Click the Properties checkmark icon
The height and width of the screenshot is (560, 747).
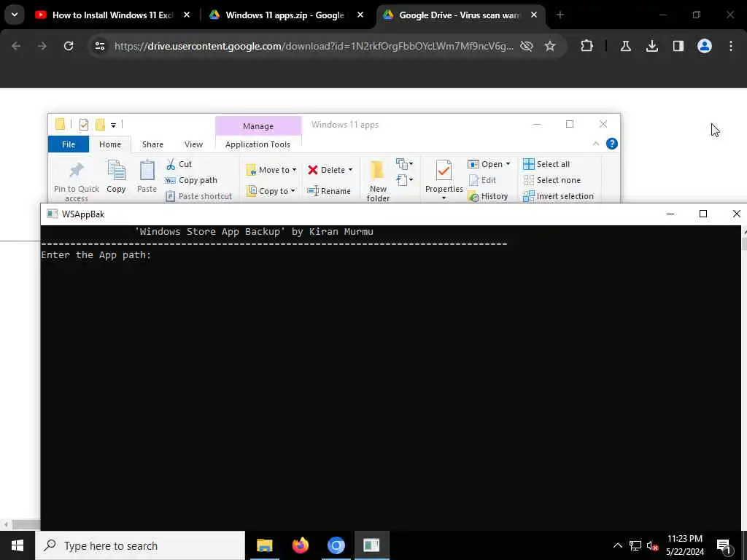point(444,171)
